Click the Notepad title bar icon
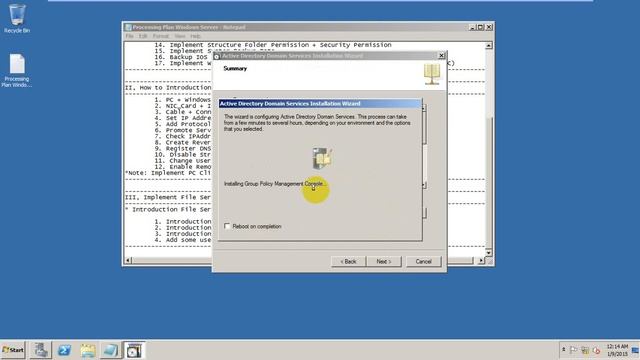This screenshot has height=360, width=640. (x=128, y=27)
